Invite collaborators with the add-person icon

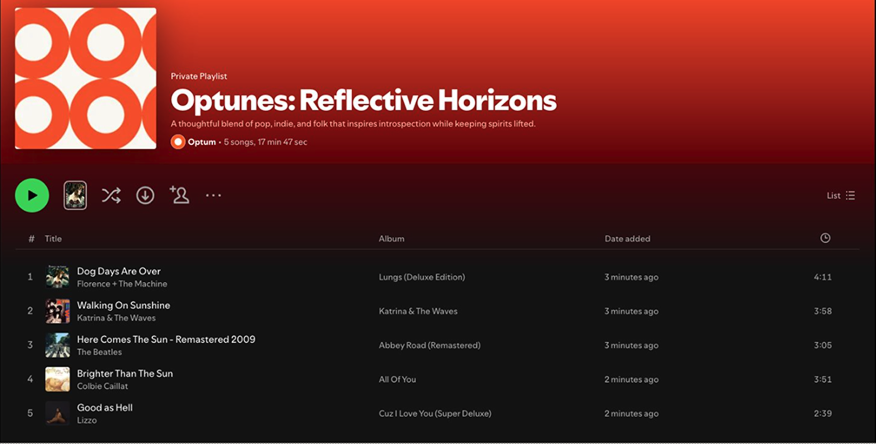pos(179,195)
